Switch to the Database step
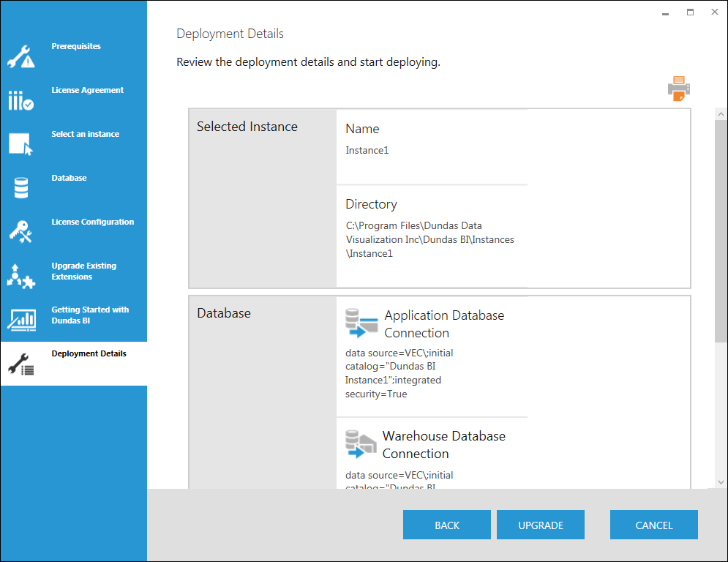Image resolution: width=728 pixels, height=562 pixels. point(70,178)
